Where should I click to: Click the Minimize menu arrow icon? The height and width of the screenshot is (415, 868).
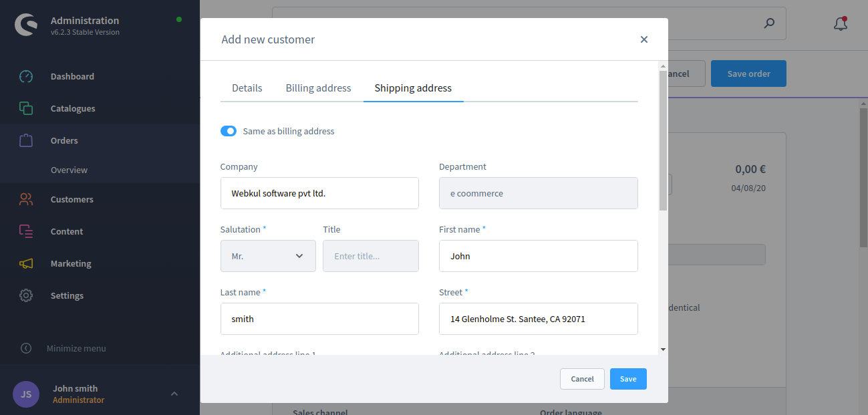pyautogui.click(x=26, y=348)
